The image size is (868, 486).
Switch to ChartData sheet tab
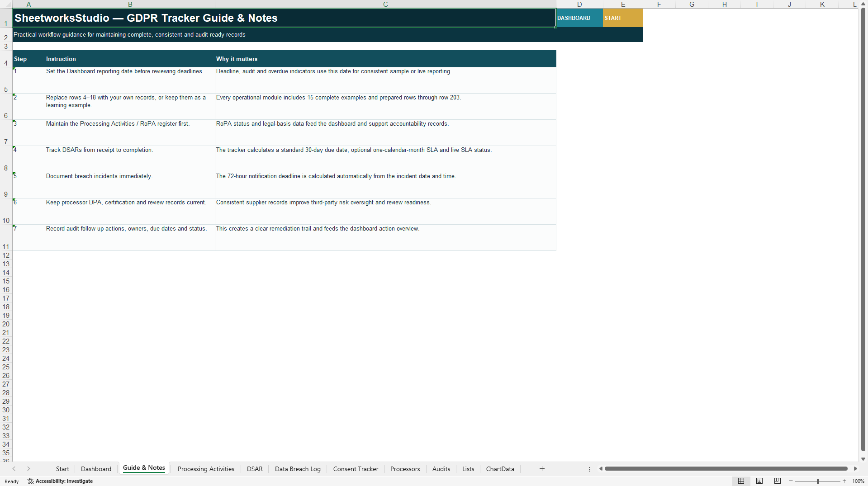(x=500, y=469)
